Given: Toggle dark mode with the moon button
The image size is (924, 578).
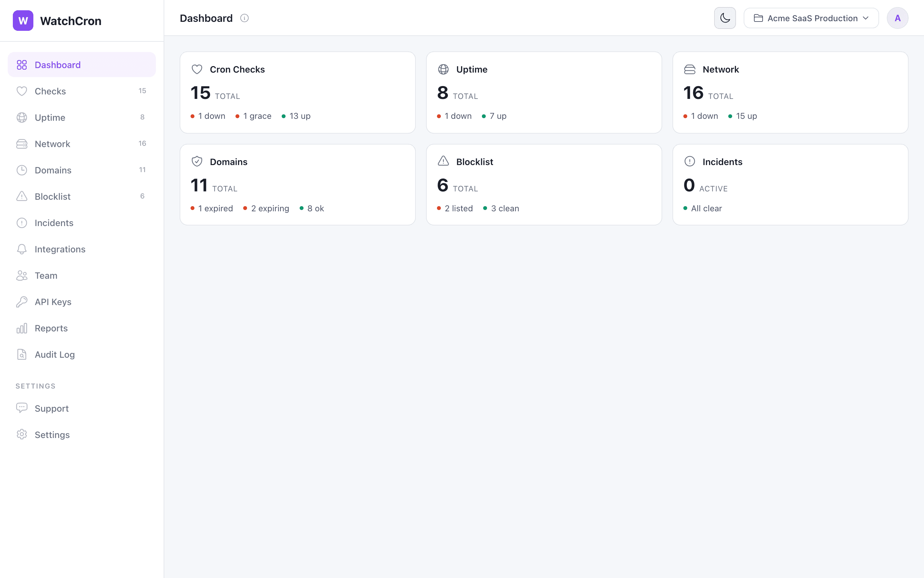Looking at the screenshot, I should point(725,18).
